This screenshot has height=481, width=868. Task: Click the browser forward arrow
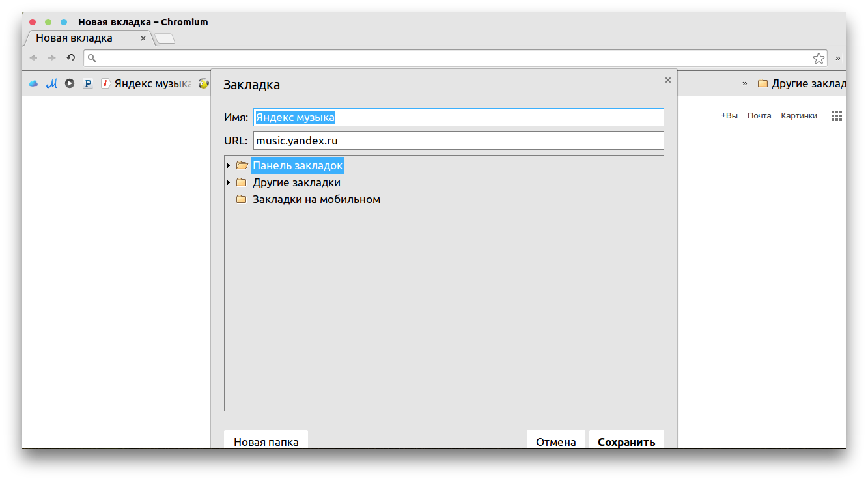pos(52,58)
